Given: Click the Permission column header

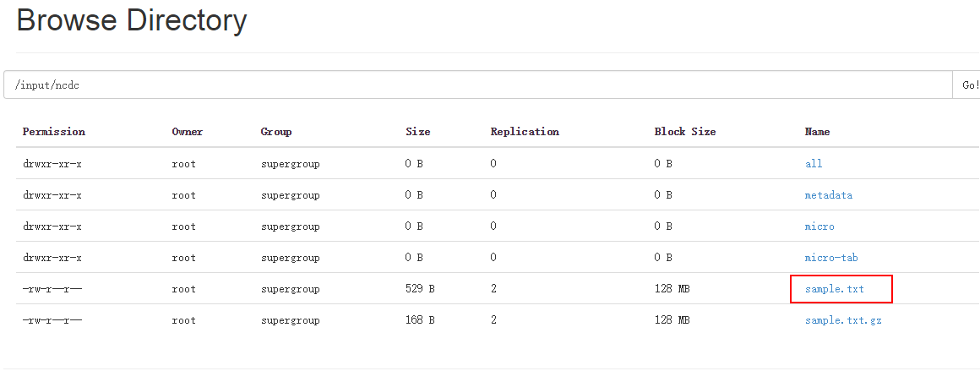Looking at the screenshot, I should point(54,132).
